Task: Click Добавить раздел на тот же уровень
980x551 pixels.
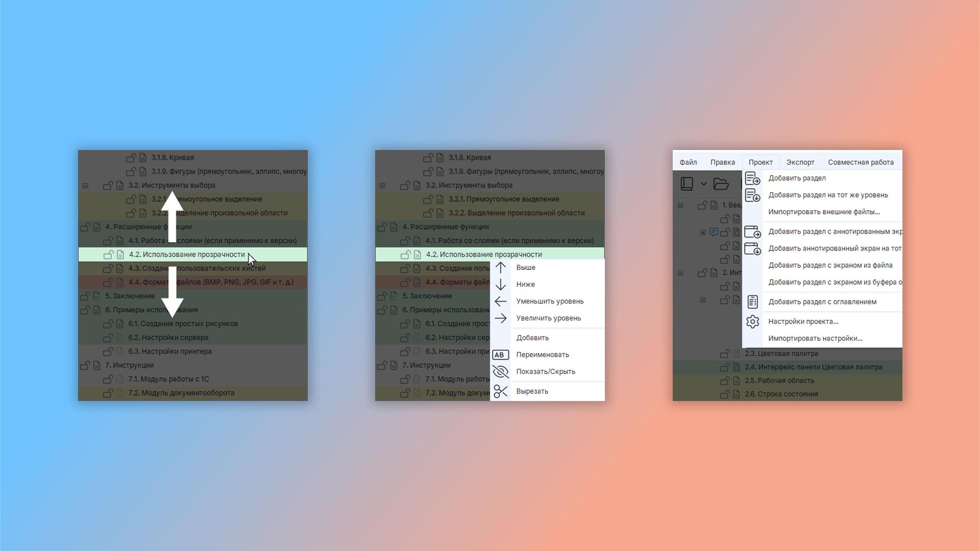Action: click(x=828, y=195)
